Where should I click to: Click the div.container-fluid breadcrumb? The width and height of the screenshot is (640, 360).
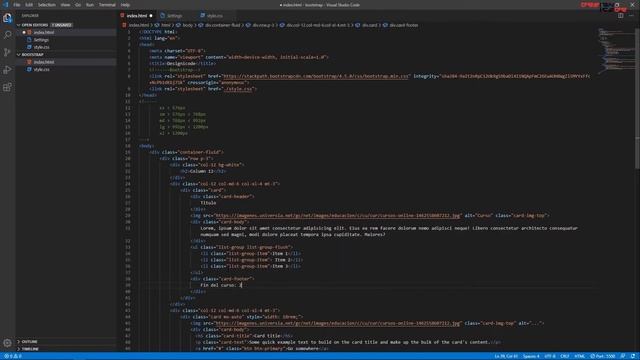point(222,25)
